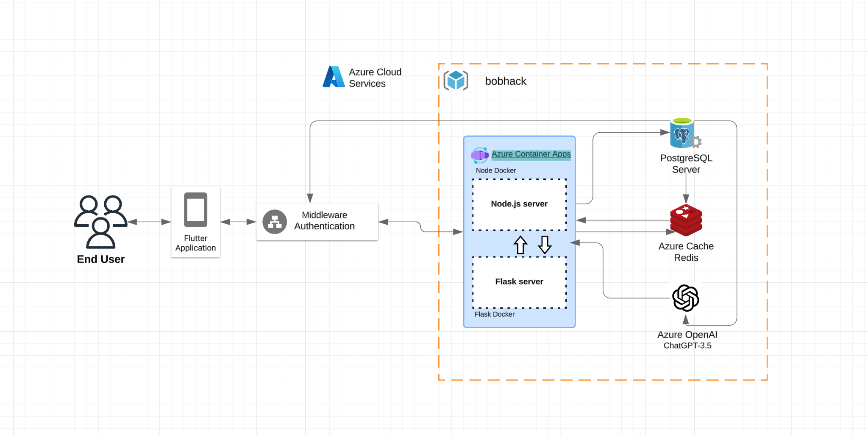
Task: Click the "Node Docker" label
Action: click(x=496, y=170)
